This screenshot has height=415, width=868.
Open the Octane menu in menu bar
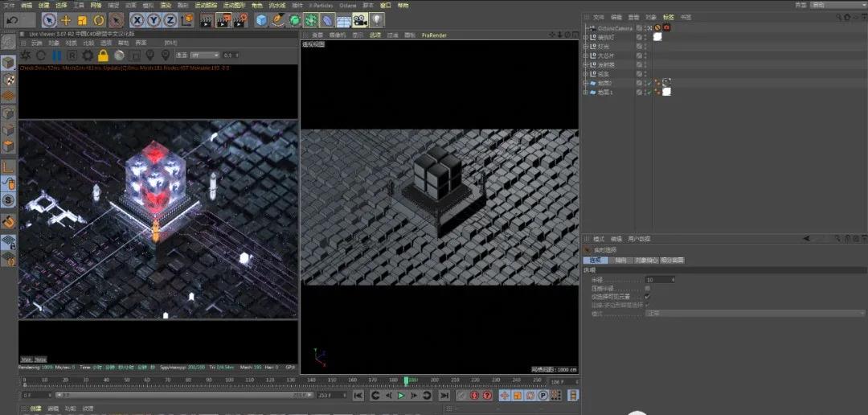click(x=347, y=5)
